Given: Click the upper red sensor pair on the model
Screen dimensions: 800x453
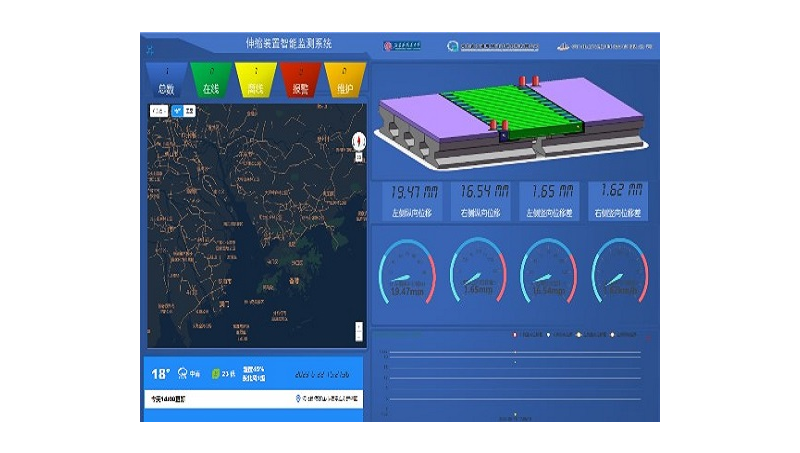Looking at the screenshot, I should pyautogui.click(x=529, y=81).
